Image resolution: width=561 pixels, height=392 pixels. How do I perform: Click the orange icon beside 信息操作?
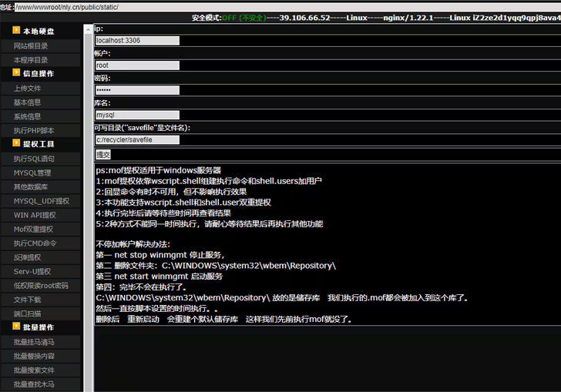(15, 73)
